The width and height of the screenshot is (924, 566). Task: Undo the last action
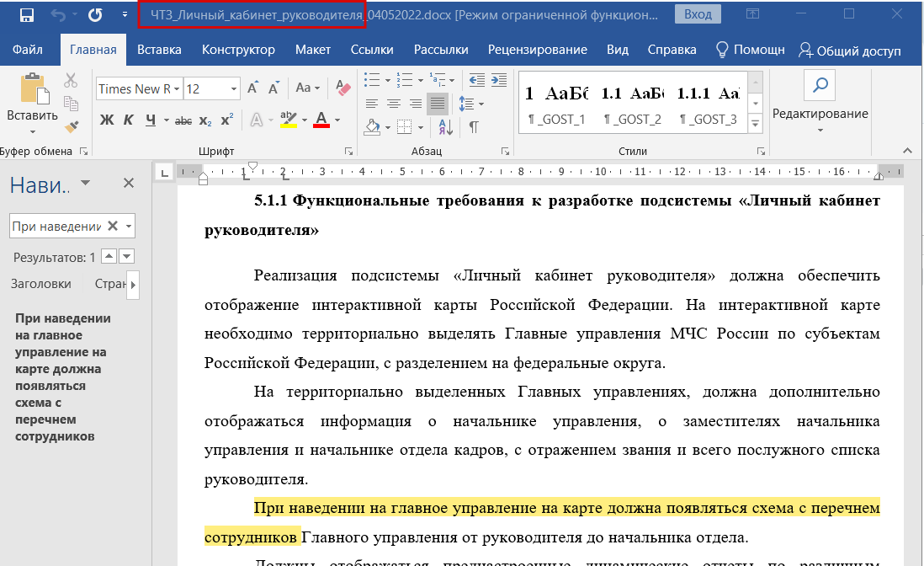58,15
